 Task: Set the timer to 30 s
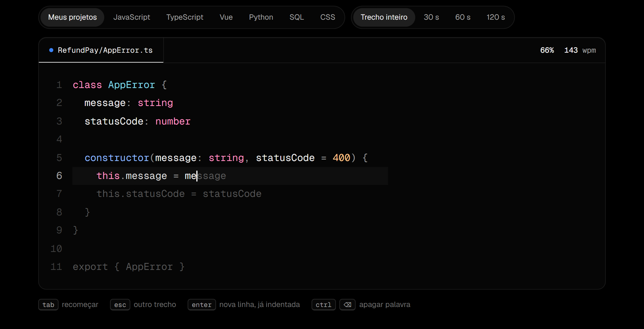click(431, 17)
